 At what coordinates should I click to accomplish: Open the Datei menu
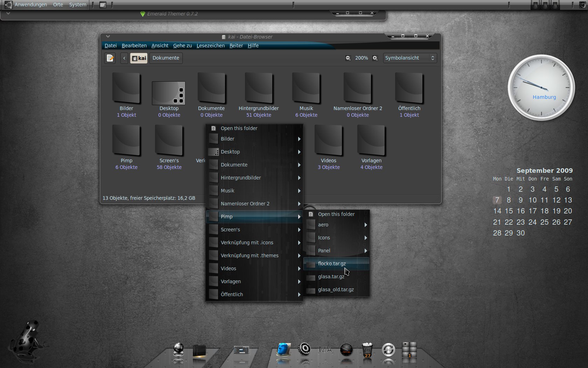111,46
